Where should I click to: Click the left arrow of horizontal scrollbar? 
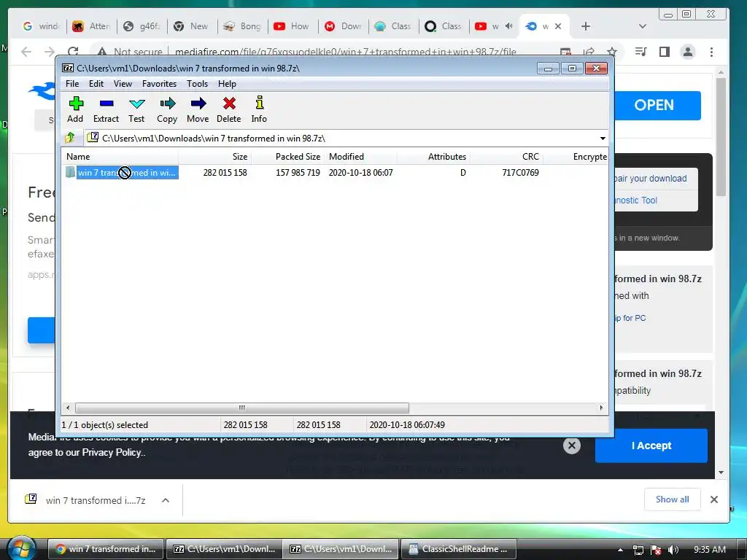68,408
